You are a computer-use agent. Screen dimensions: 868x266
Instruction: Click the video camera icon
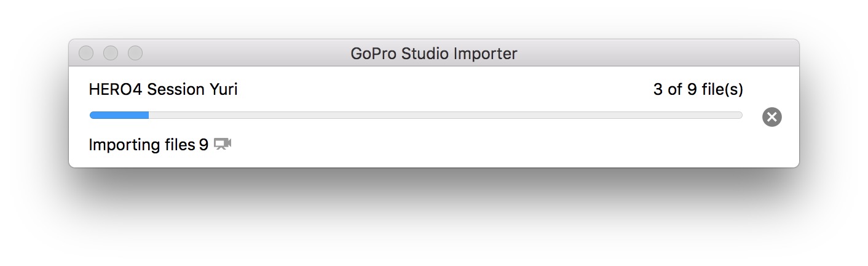(223, 145)
